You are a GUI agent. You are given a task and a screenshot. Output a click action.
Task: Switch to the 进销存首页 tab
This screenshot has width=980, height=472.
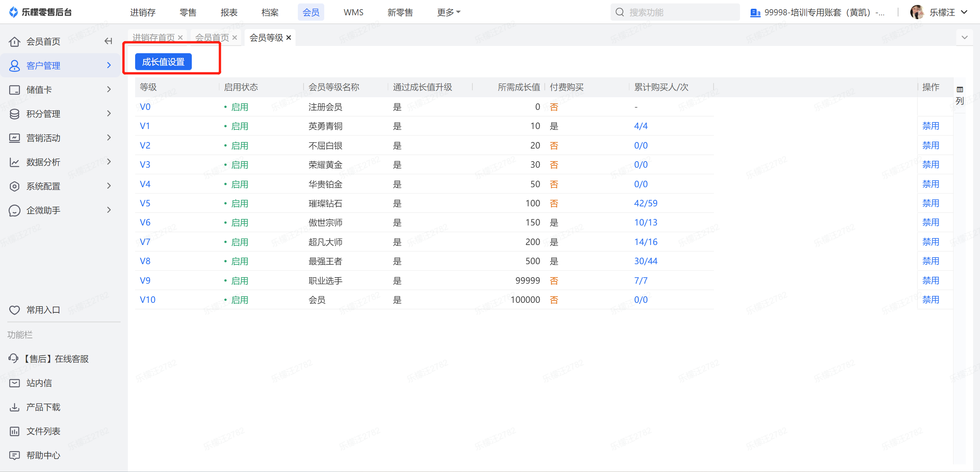click(x=154, y=38)
